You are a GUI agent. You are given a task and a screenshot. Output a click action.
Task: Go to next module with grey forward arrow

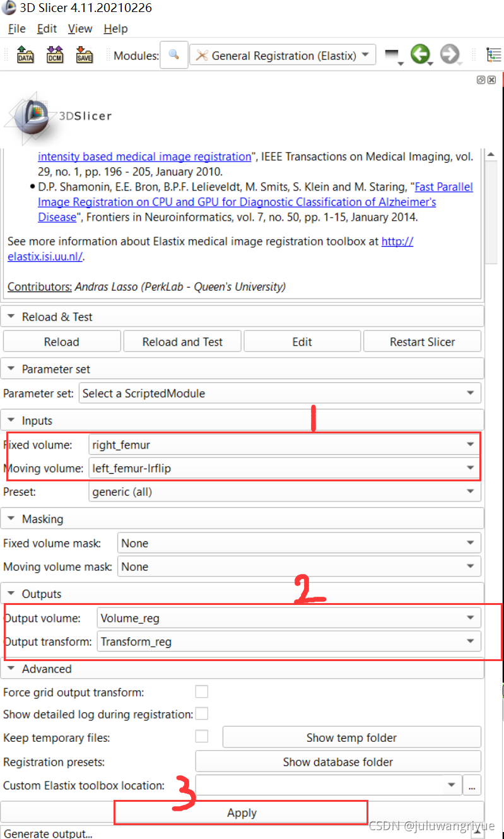[450, 55]
